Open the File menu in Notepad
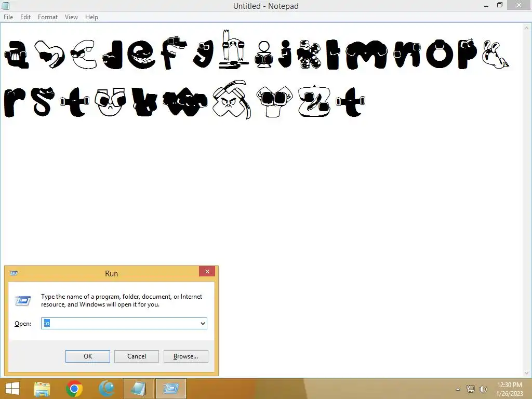This screenshot has width=532, height=399. pyautogui.click(x=8, y=17)
